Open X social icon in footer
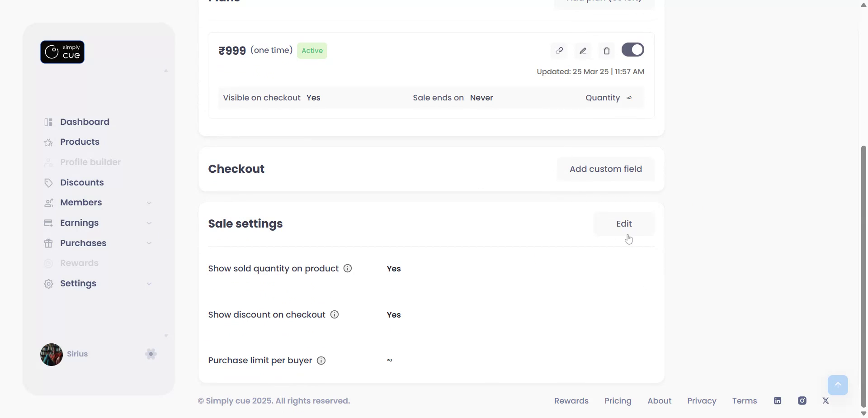 826,401
